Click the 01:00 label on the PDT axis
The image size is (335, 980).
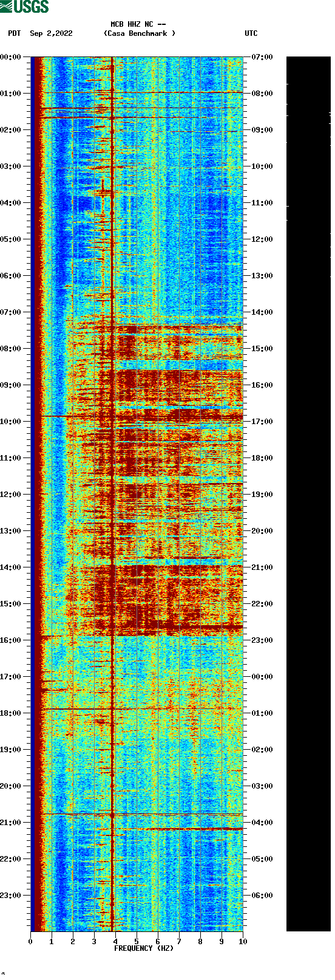pos(11,94)
